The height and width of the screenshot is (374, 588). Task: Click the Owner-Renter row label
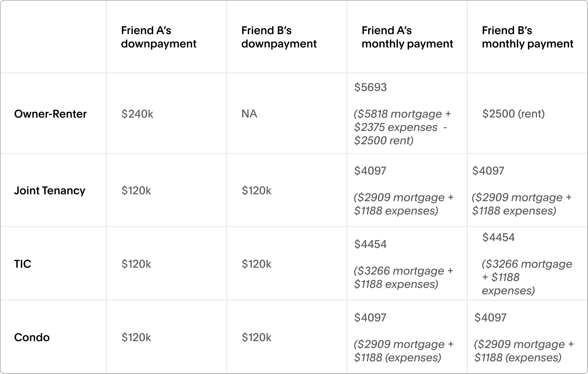click(50, 114)
